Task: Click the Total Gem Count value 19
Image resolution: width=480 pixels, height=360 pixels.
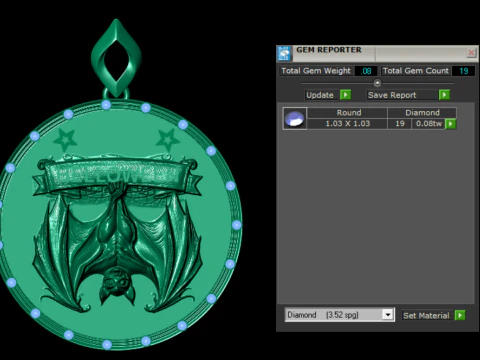Action: point(463,71)
